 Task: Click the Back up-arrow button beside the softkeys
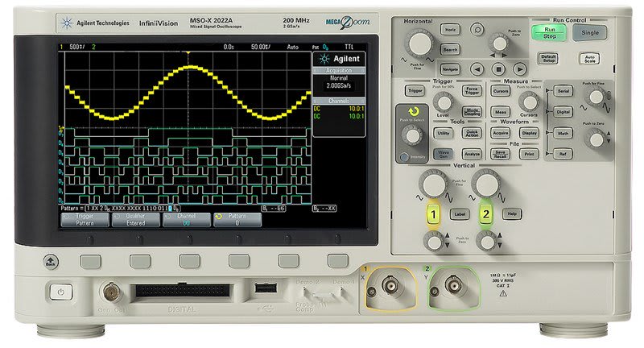(x=51, y=261)
